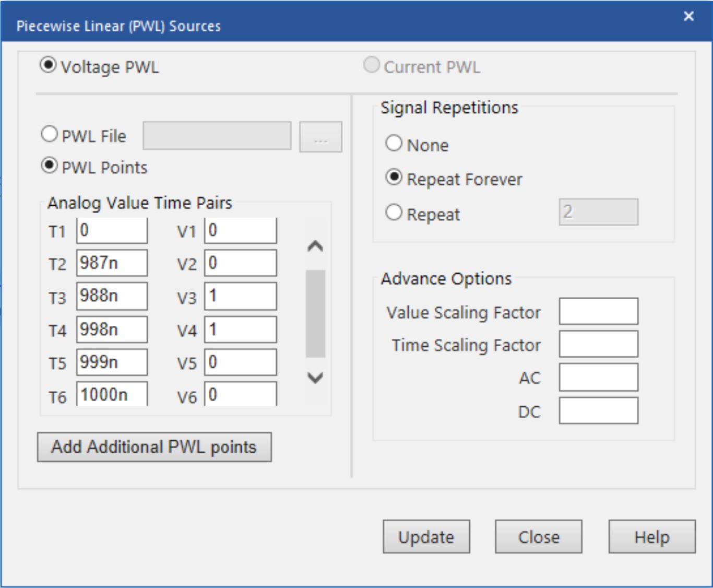The height and width of the screenshot is (588, 713).
Task: Select the PWL Points radio button
Action: coord(49,167)
